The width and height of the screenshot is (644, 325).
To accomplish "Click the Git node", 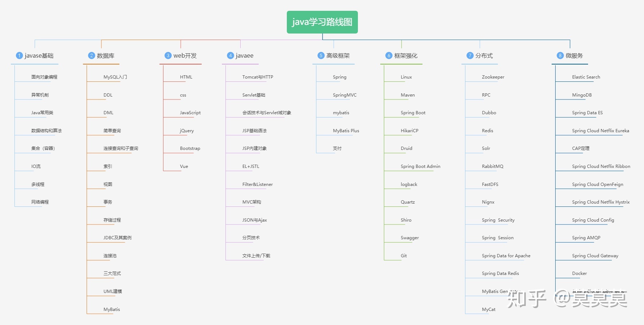I will pyautogui.click(x=404, y=256).
